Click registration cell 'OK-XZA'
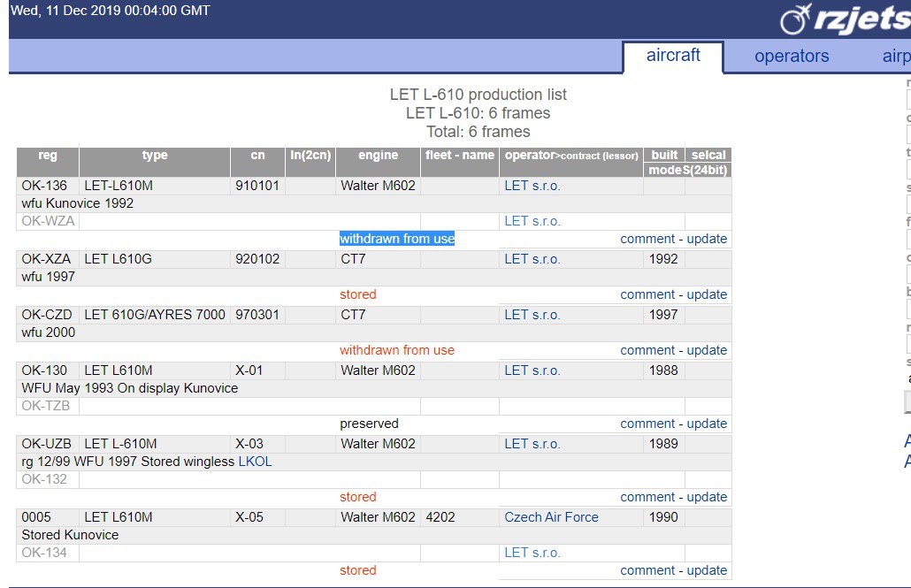 [x=46, y=259]
